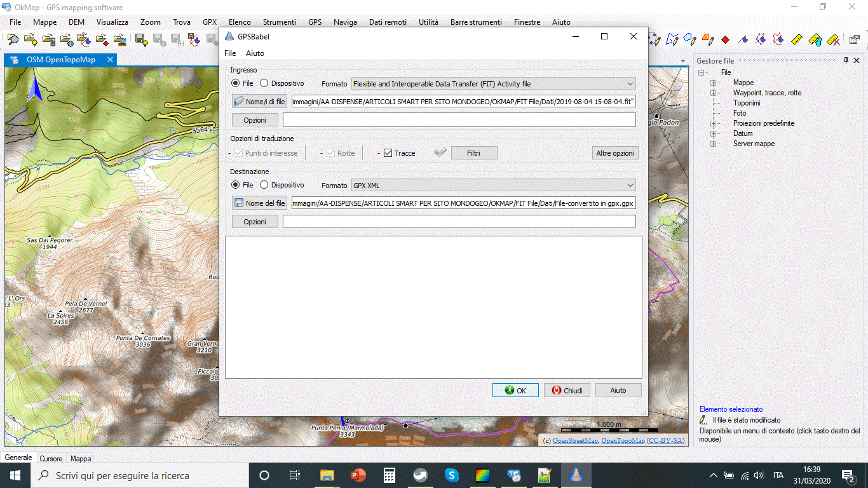Open the input Formato dropdown for FIT Activity file
868x488 pixels.
pyautogui.click(x=494, y=83)
